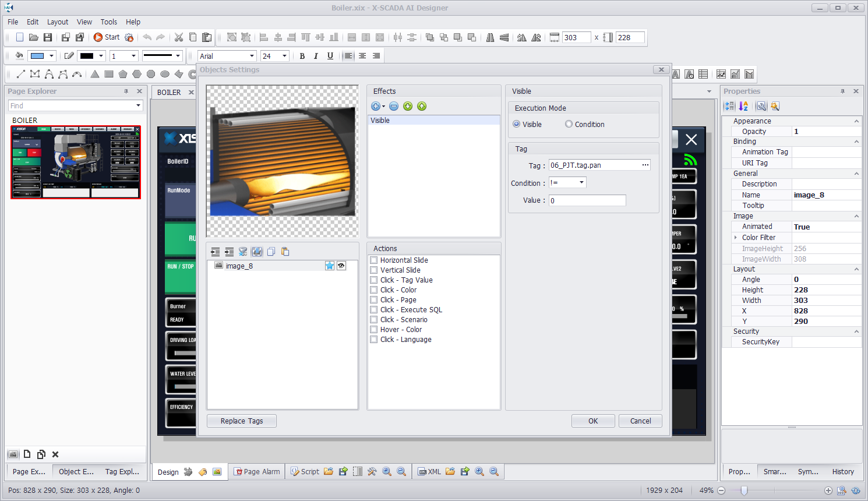This screenshot has height=501, width=868.
Task: Move effect down with green down arrow
Action: pyautogui.click(x=408, y=106)
